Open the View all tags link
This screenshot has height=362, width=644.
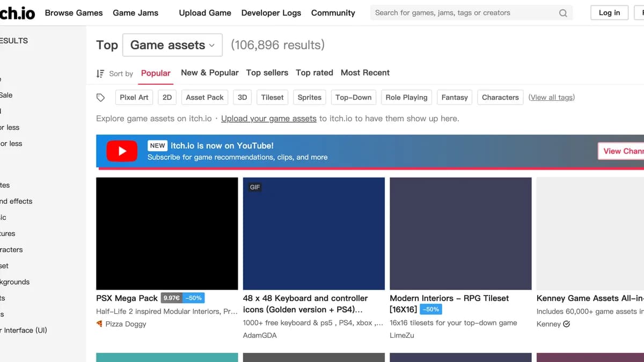(x=552, y=97)
